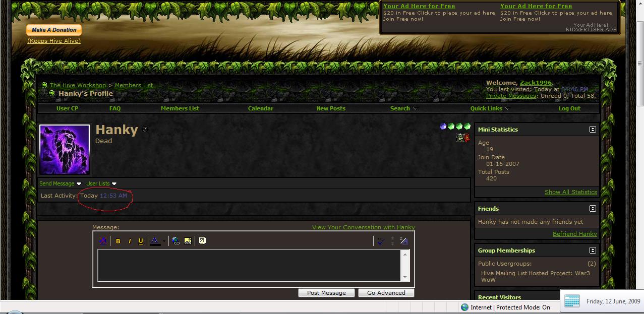Image resolution: width=644 pixels, height=314 pixels.
Task: Open View Your Conversation with Hanky link
Action: (363, 227)
